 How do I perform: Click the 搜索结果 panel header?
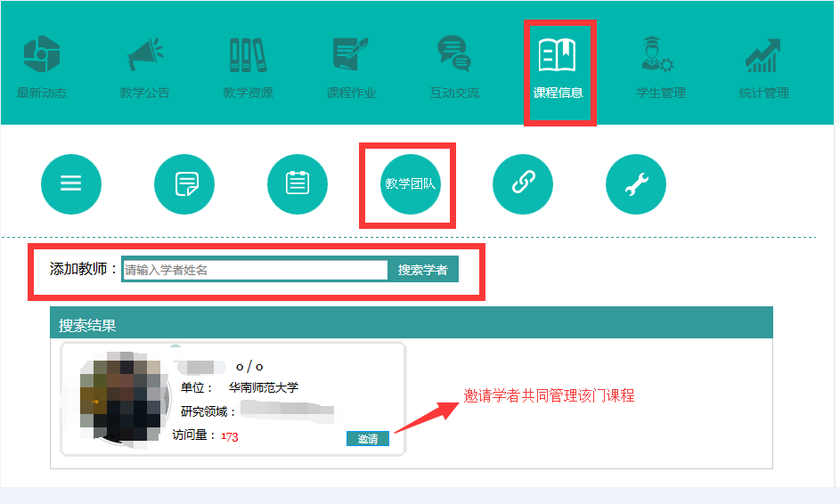tap(411, 325)
